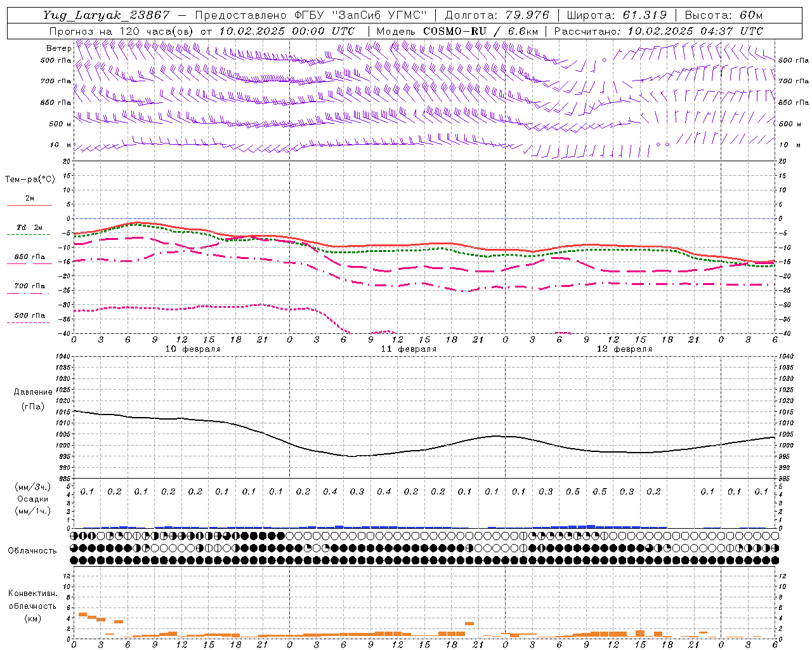Click the Давление pressure panel label
Viewport: 812px width, 650px height.
(33, 392)
